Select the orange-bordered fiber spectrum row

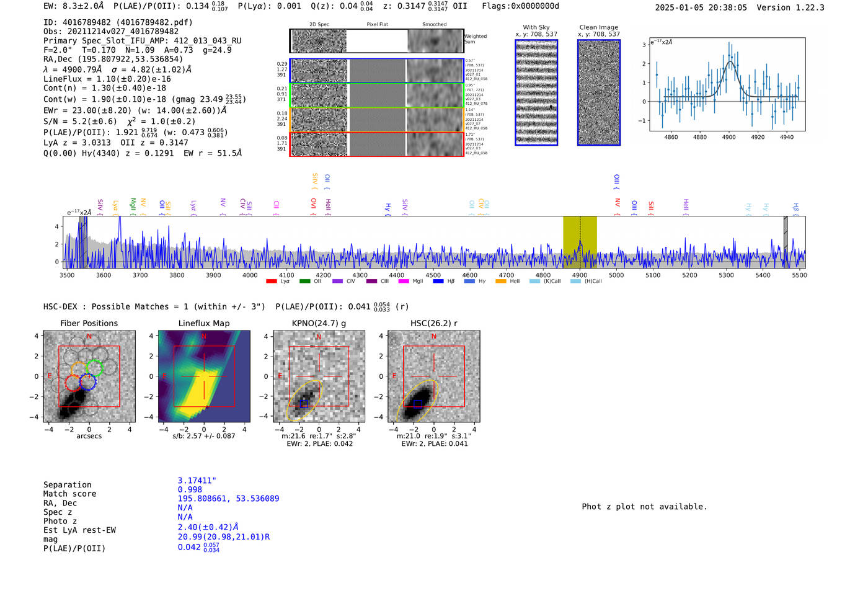tap(376, 120)
